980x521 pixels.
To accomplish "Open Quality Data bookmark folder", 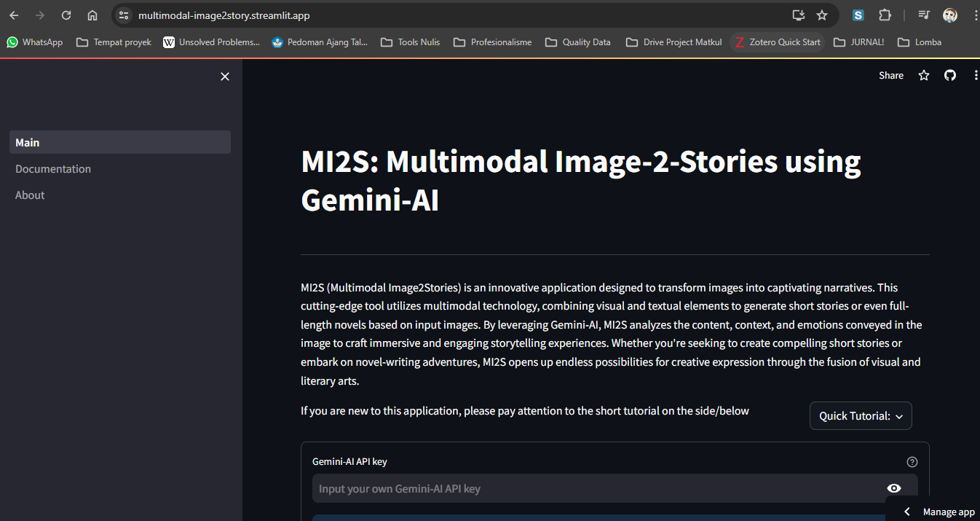I will point(578,42).
